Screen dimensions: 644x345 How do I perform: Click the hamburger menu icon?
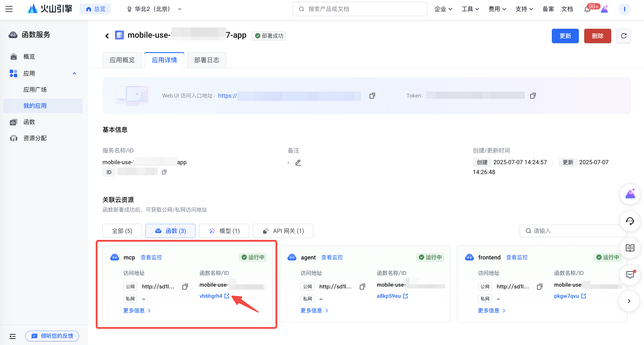pos(9,9)
